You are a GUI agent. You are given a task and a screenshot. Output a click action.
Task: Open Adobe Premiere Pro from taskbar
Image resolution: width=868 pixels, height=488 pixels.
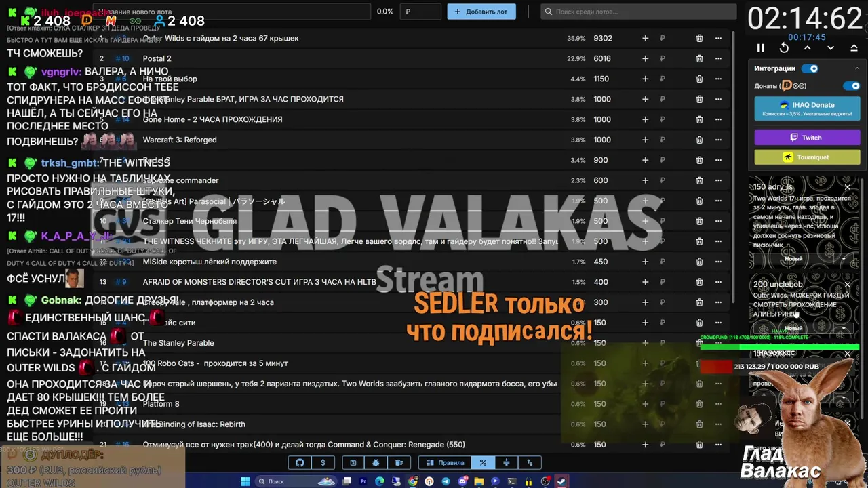363,482
